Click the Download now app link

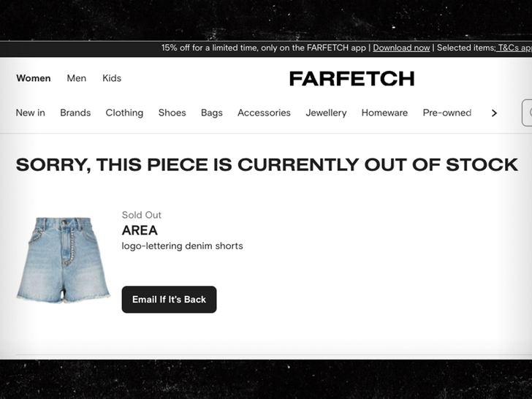pyautogui.click(x=401, y=48)
